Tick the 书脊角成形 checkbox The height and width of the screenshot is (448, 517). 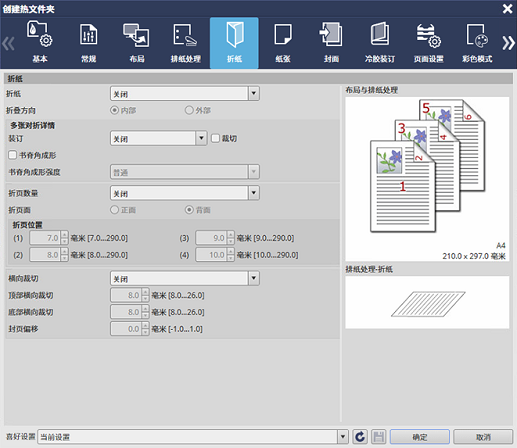(12, 155)
